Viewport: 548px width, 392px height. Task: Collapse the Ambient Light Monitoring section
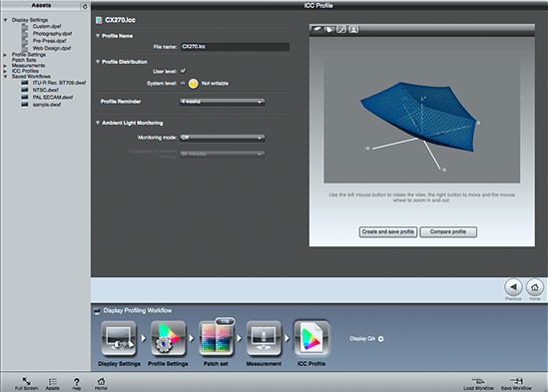pyautogui.click(x=98, y=123)
